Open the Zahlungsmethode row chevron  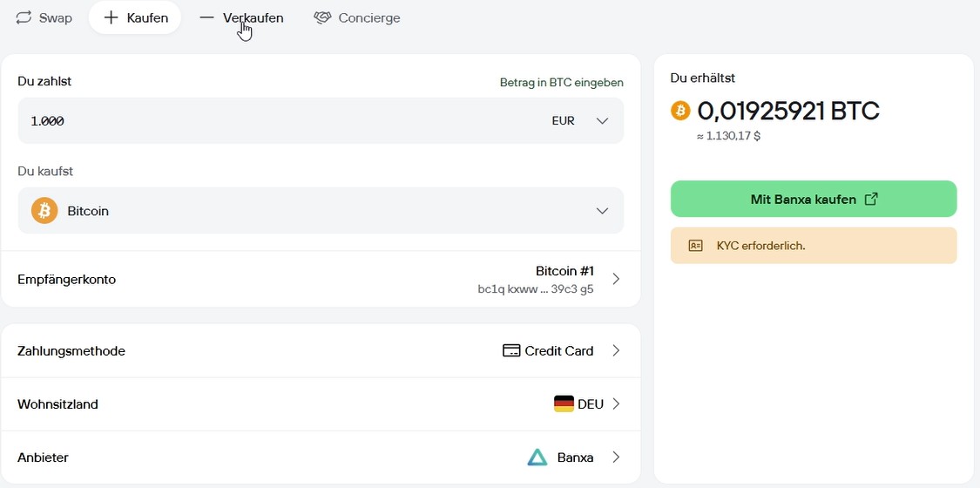(x=616, y=350)
